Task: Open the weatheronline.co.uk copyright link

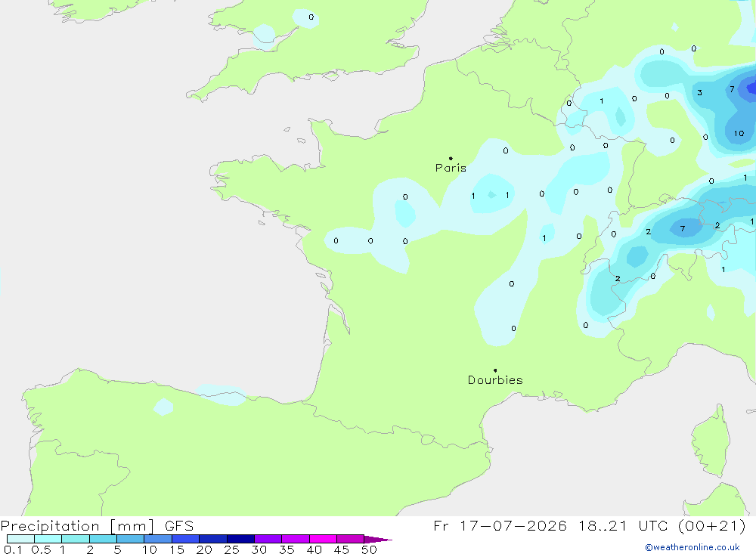Action: tap(692, 547)
